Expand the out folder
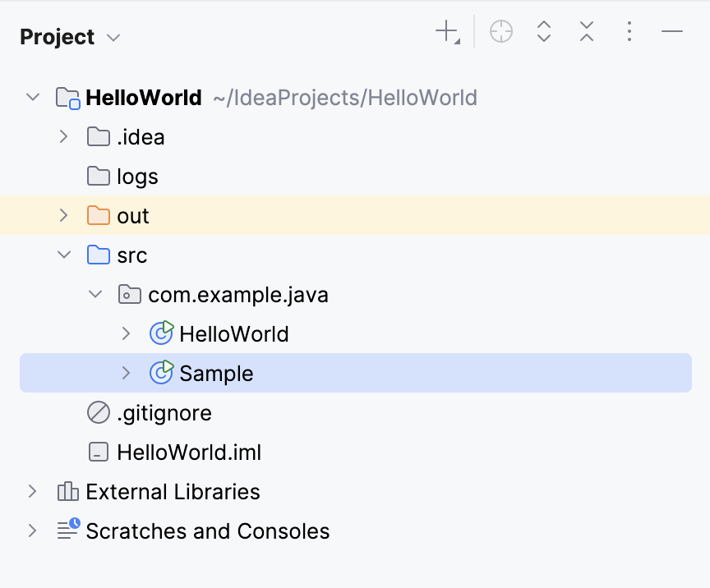The width and height of the screenshot is (710, 588). point(64,215)
